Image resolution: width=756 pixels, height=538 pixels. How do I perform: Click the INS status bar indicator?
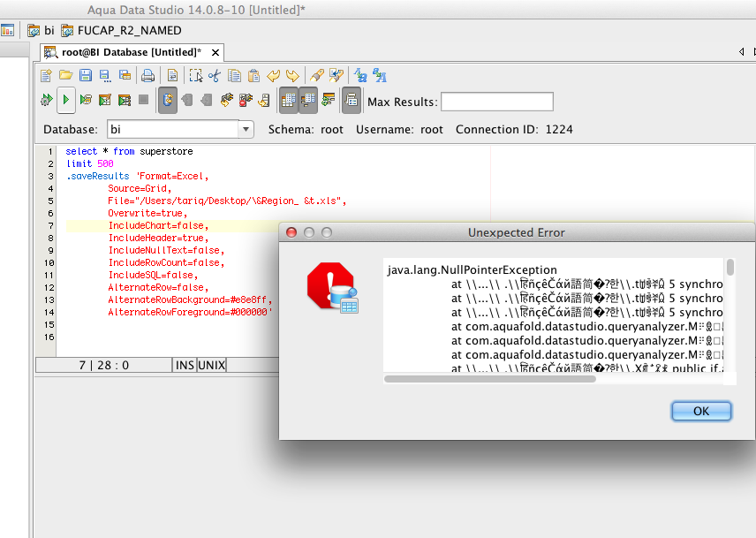coord(185,365)
